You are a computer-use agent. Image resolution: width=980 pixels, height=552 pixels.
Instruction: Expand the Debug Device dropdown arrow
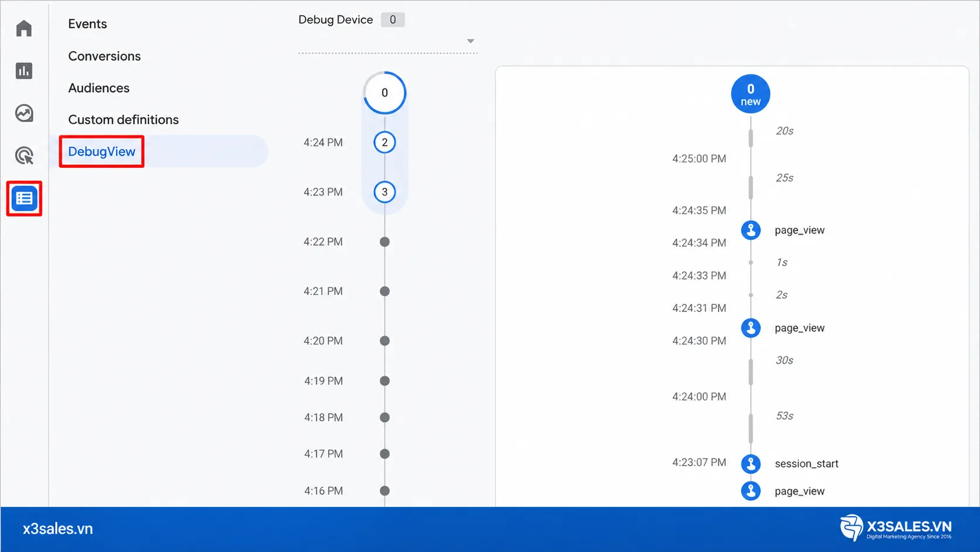point(470,41)
